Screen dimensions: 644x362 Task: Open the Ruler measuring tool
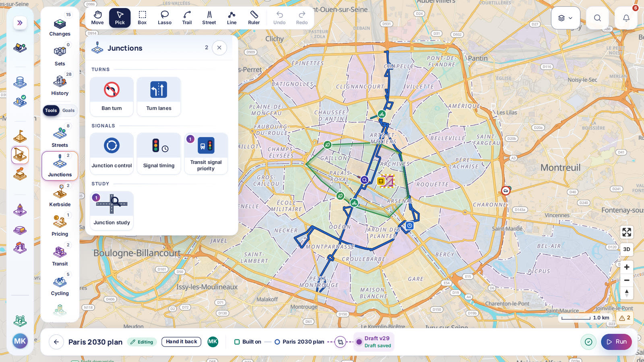[254, 18]
